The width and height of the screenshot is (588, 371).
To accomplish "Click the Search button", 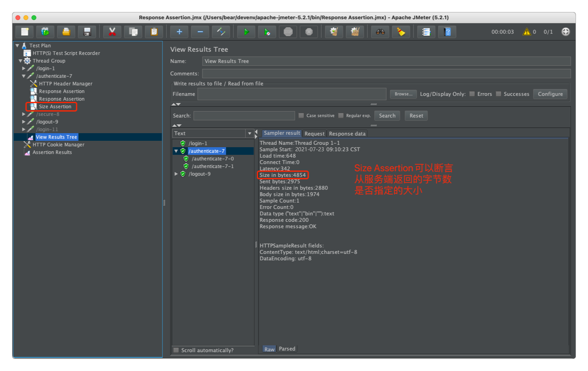I will click(x=387, y=116).
